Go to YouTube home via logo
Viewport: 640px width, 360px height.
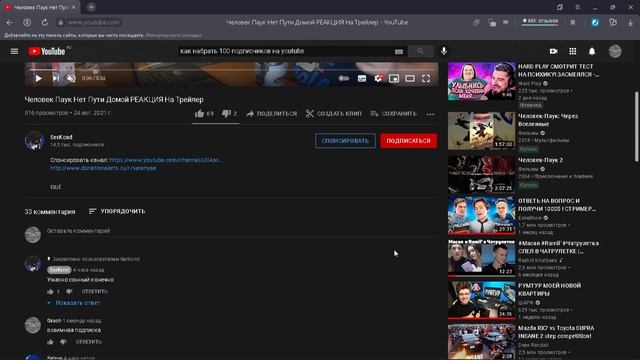47,51
